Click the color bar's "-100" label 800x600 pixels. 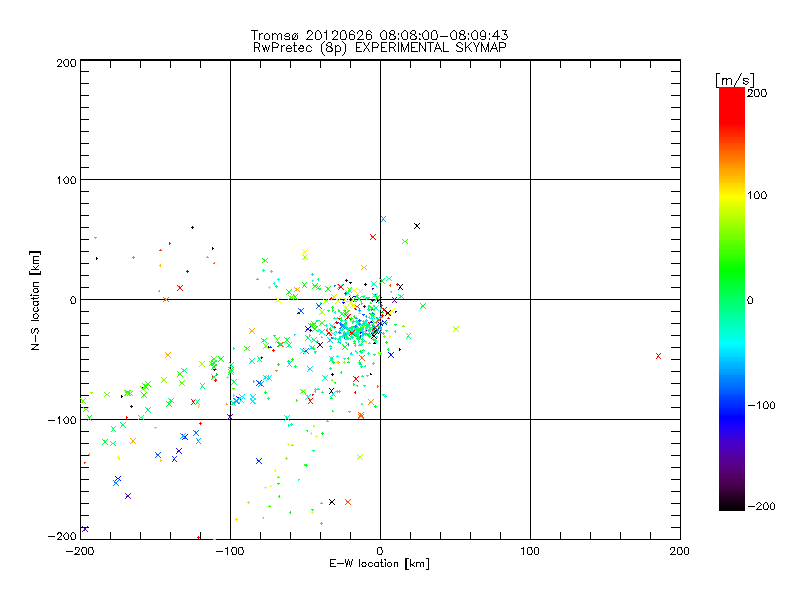click(761, 406)
